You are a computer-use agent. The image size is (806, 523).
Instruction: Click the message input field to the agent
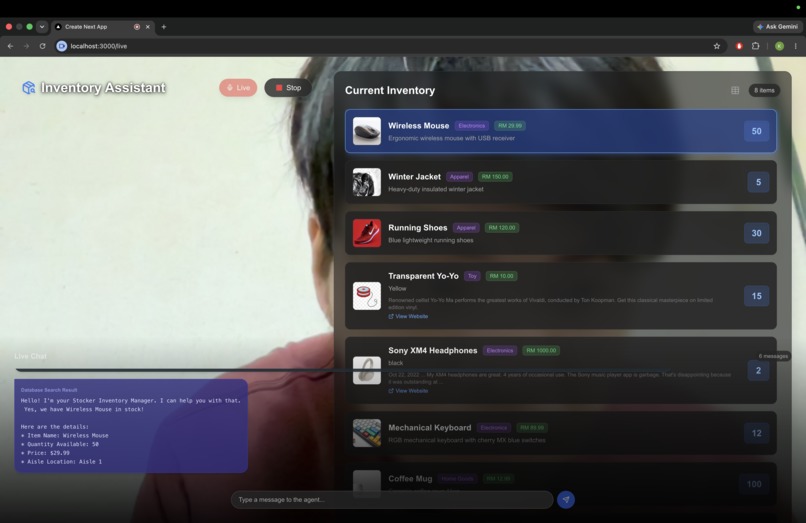pos(392,500)
